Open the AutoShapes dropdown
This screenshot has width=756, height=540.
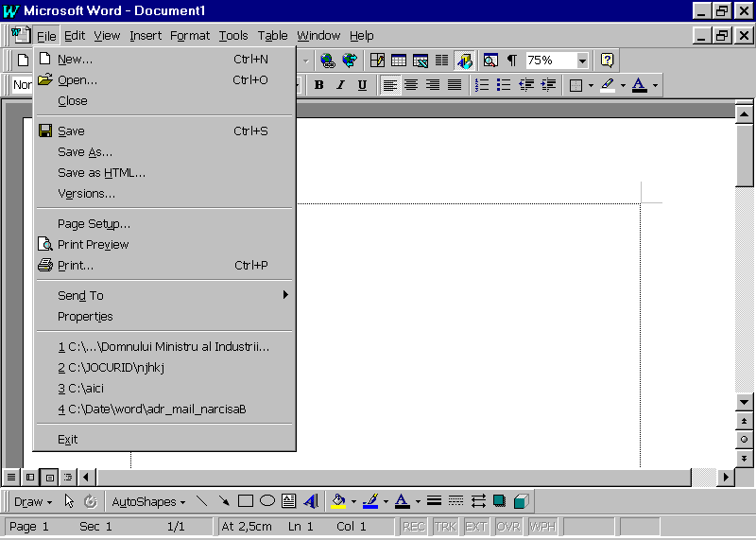click(x=148, y=502)
